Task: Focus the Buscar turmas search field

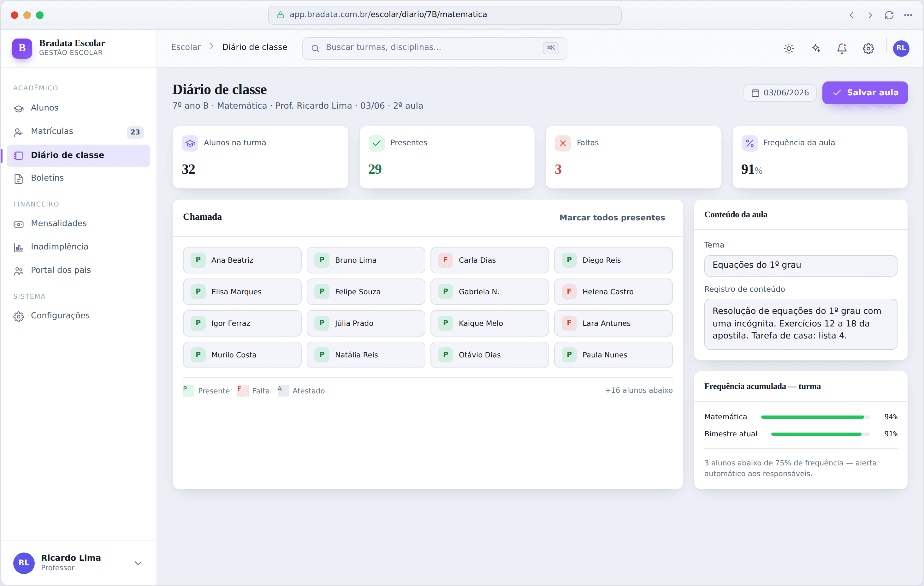Action: (x=434, y=48)
